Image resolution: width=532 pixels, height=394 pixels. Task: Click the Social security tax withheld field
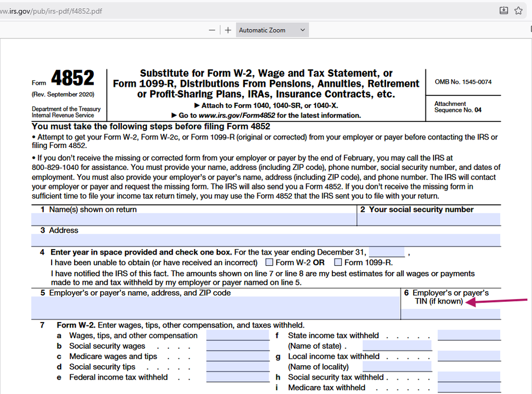469,377
